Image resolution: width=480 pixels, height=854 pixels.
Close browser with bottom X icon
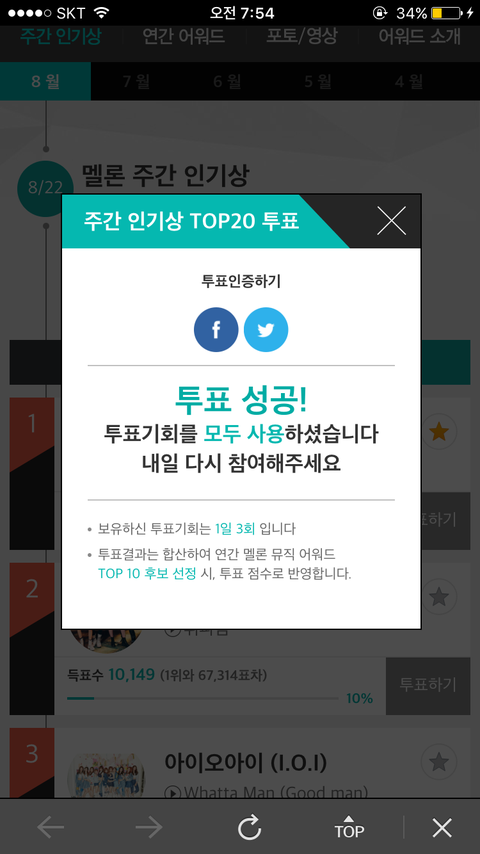[442, 827]
